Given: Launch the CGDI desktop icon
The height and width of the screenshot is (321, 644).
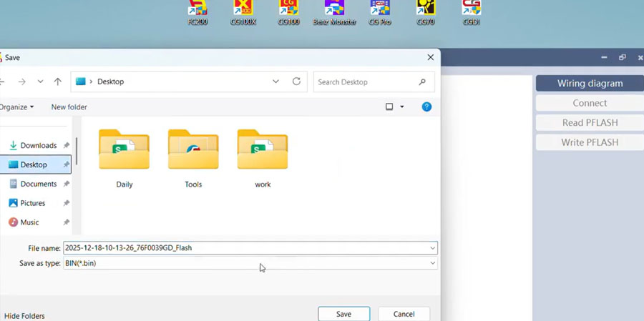Looking at the screenshot, I should [472, 10].
